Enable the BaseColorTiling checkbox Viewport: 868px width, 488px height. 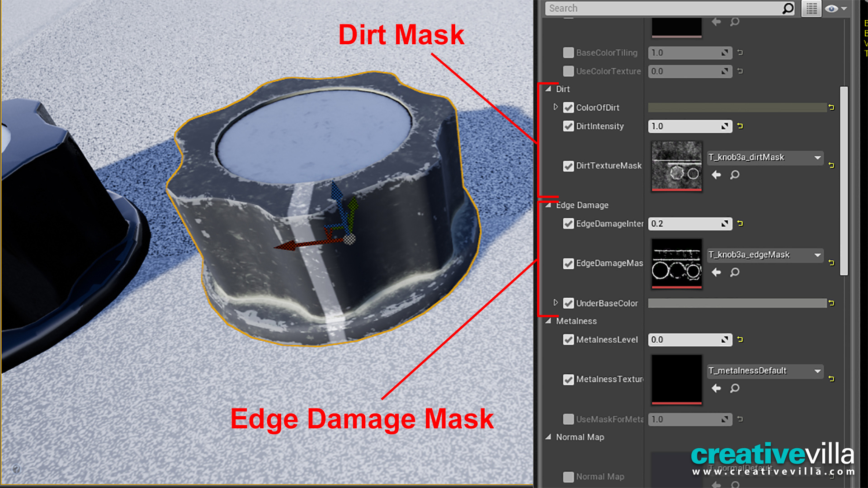point(568,53)
